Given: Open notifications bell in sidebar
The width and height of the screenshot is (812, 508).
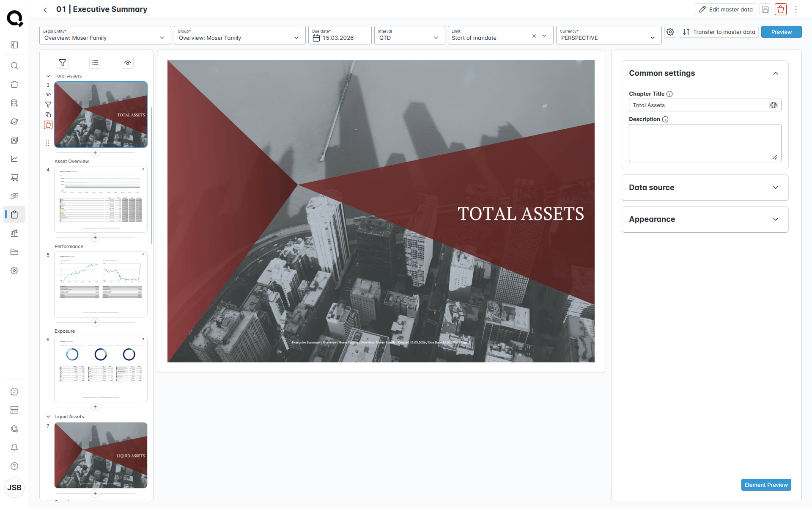Looking at the screenshot, I should click(x=14, y=447).
